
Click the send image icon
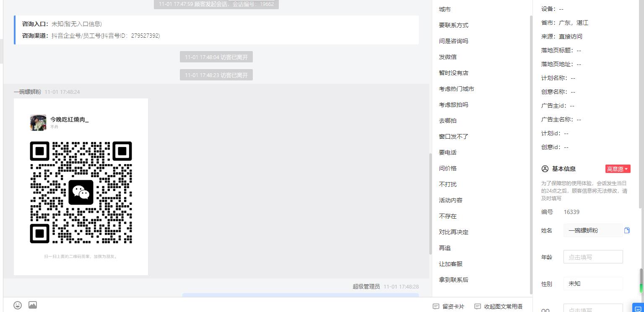pos(33,305)
